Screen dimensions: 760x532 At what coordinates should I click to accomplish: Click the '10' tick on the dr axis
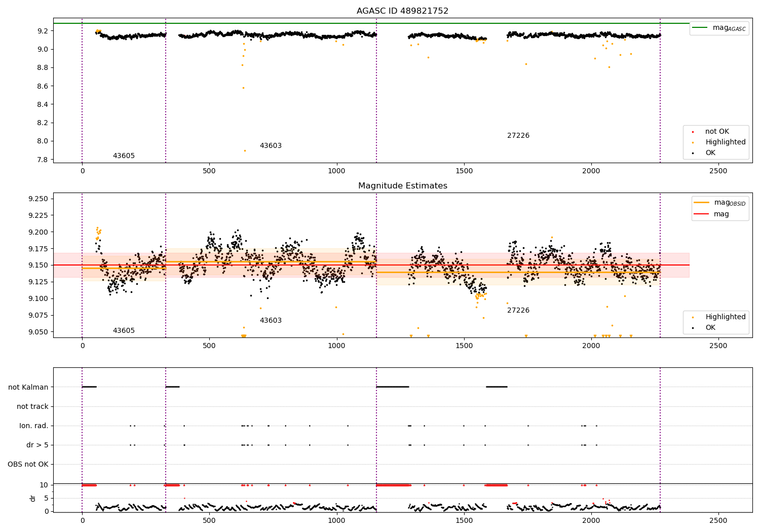[x=44, y=485]
